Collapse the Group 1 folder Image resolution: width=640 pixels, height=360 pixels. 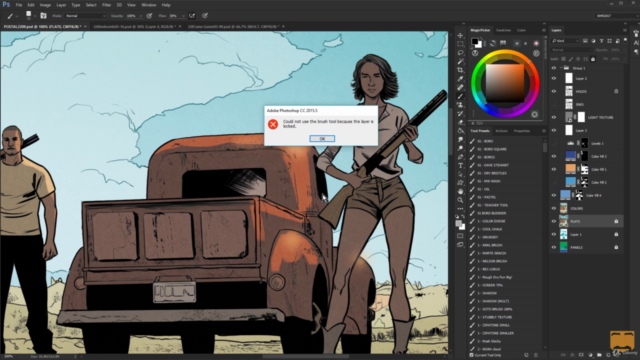[x=561, y=68]
